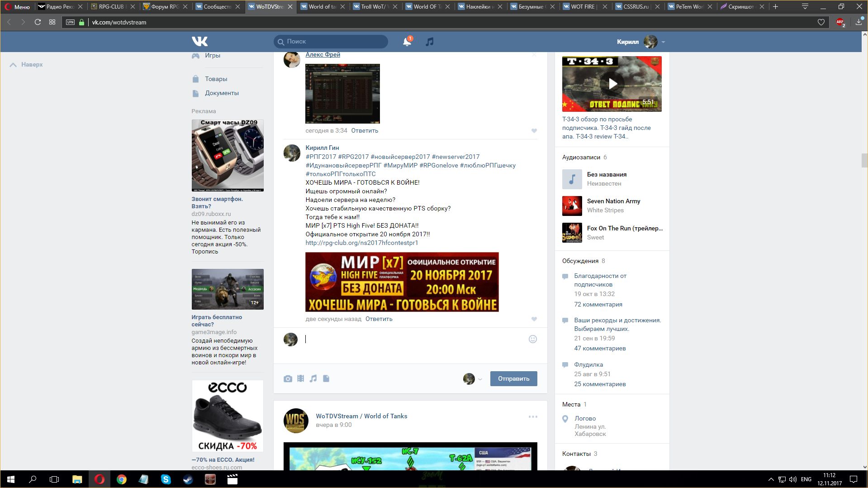Open Chrome from the taskbar
The height and width of the screenshot is (488, 868).
(122, 479)
